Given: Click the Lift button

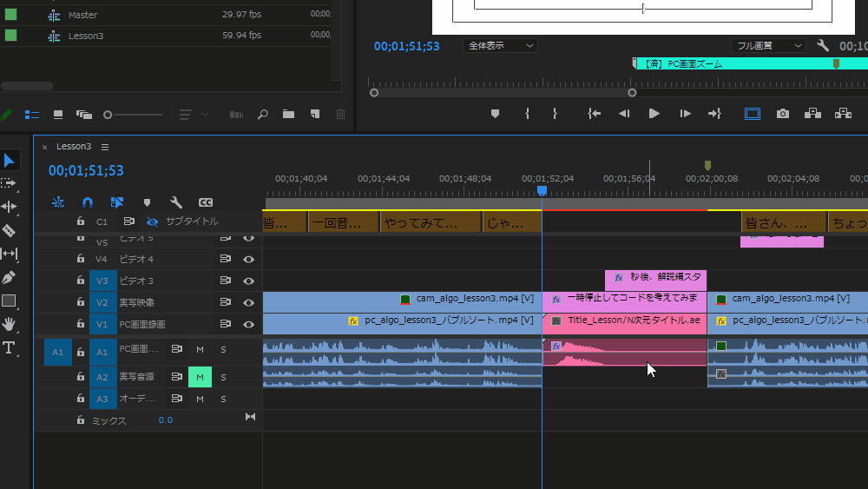Looking at the screenshot, I should click(x=812, y=114).
